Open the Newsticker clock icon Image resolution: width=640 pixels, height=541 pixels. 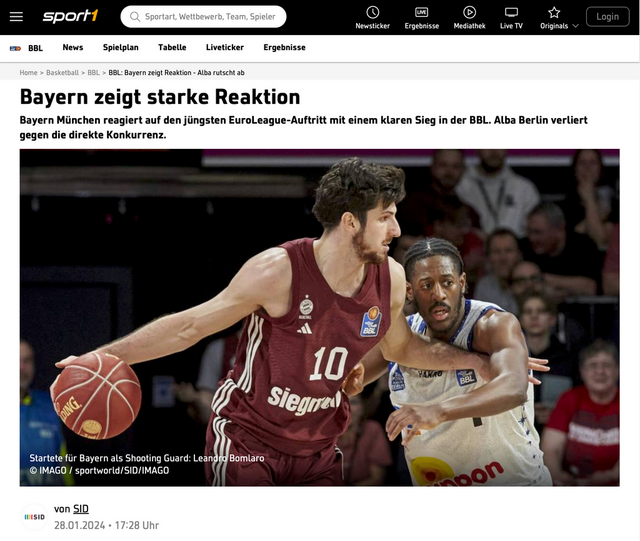(x=373, y=12)
